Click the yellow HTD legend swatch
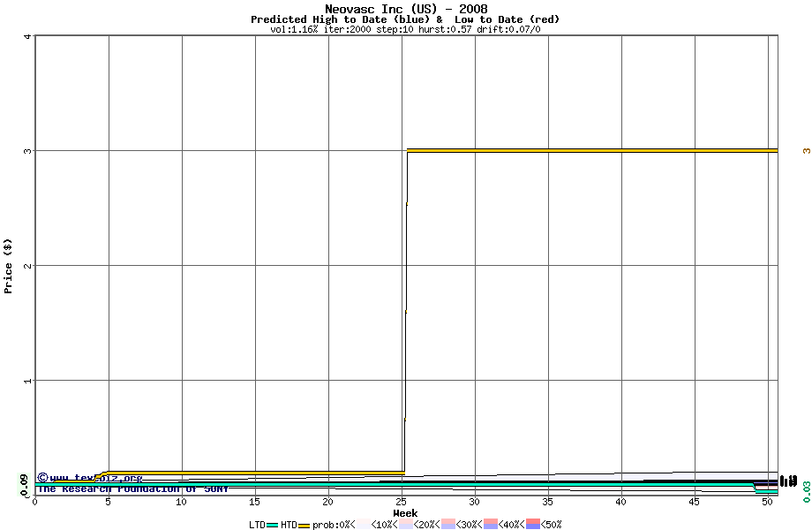Viewport: 812px width, 530px height. (304, 526)
